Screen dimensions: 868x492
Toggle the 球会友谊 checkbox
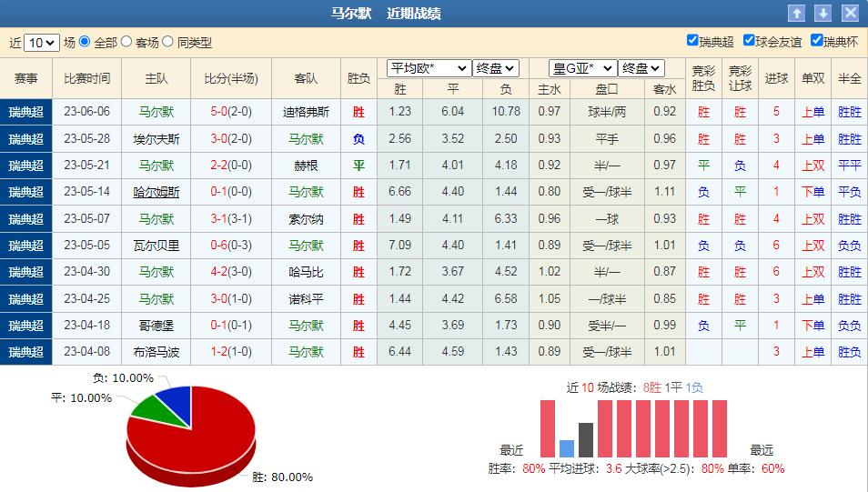point(749,40)
